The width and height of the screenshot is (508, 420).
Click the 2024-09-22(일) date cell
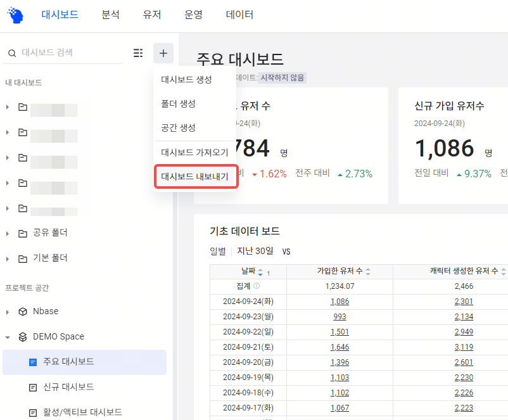[x=248, y=332]
